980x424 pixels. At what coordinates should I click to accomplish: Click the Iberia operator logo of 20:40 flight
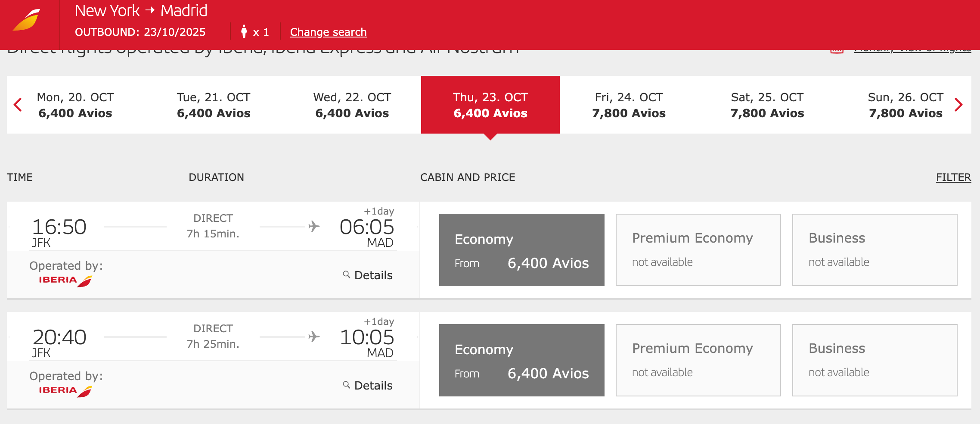click(65, 391)
